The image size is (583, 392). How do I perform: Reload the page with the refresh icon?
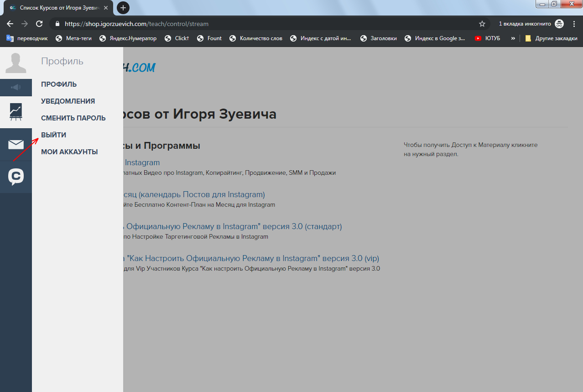coord(39,24)
